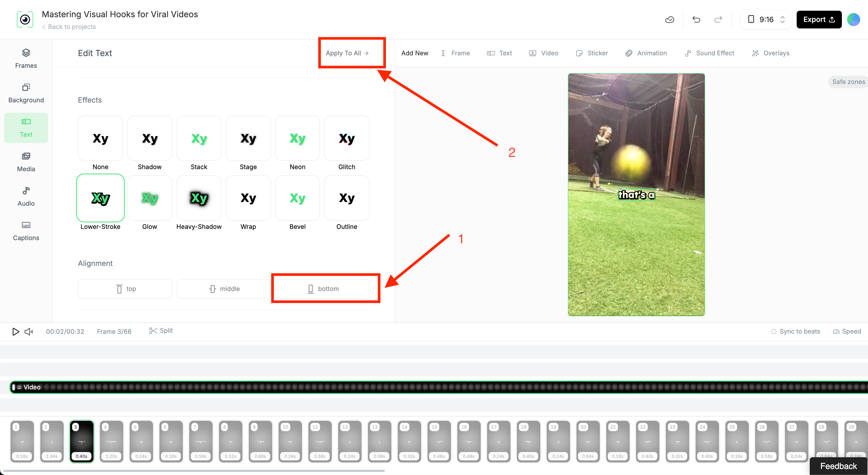868x475 pixels.
Task: Set text alignment to middle
Action: point(224,289)
